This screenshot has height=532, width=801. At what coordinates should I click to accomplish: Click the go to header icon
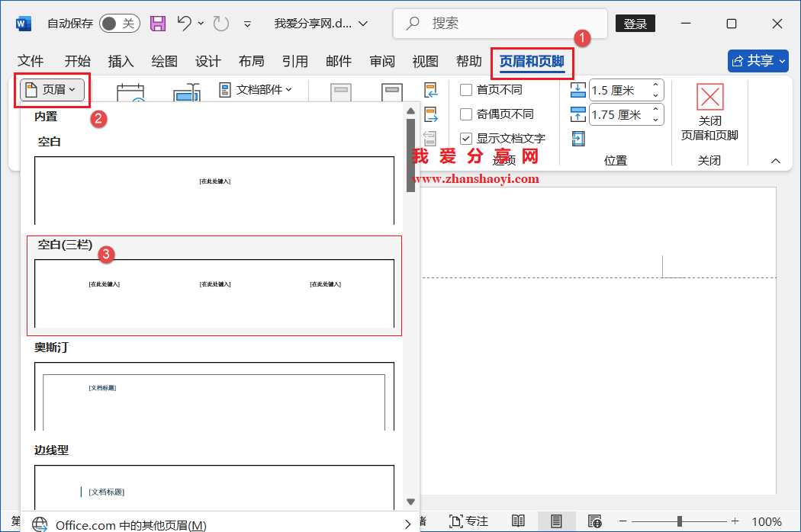tap(341, 92)
